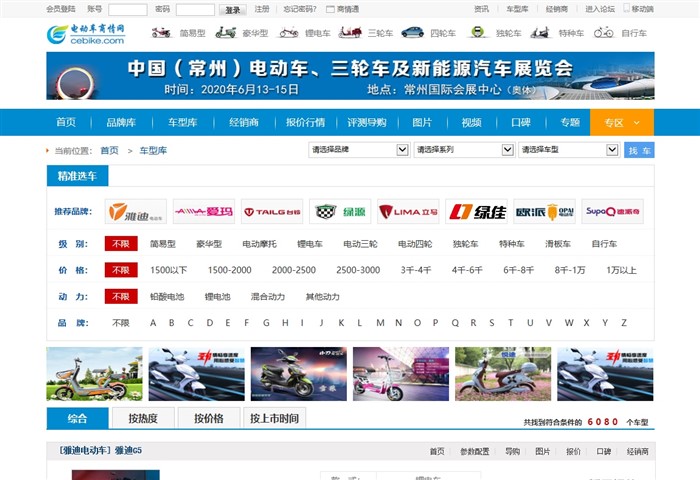Open the 请选择车型 model dropdown
This screenshot has width=700, height=480.
tap(569, 150)
